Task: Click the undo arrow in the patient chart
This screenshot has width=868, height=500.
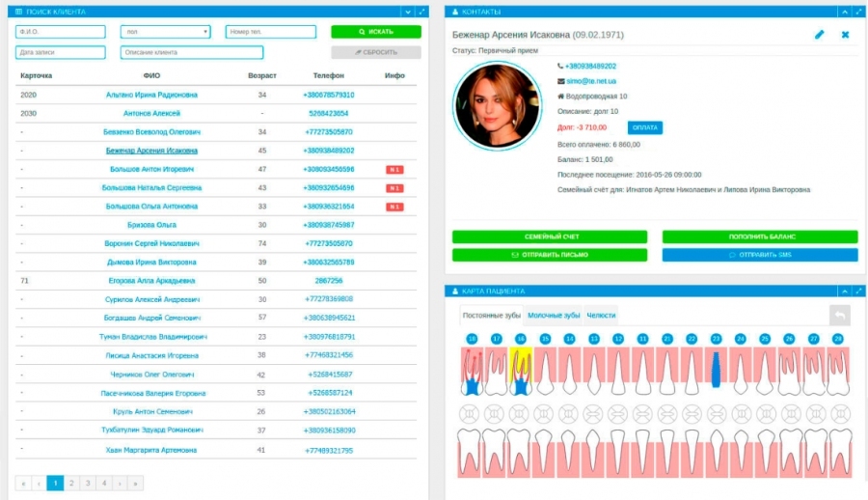Action: (x=840, y=315)
